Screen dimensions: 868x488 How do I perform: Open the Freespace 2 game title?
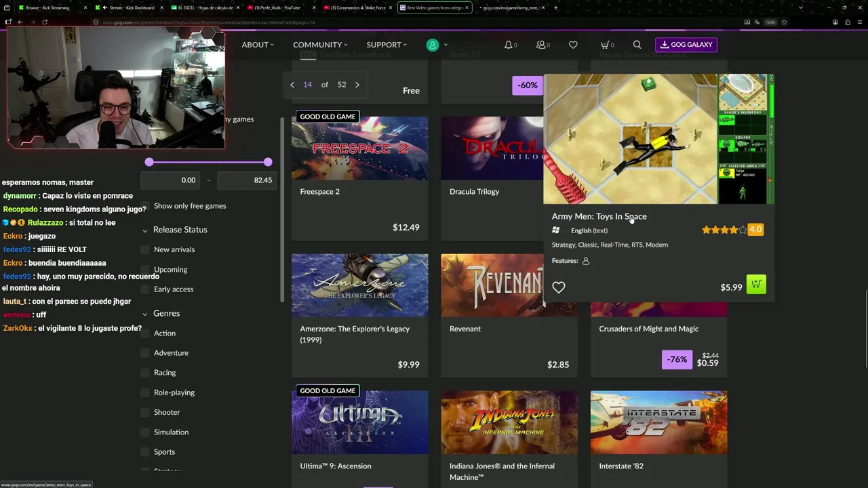(320, 192)
